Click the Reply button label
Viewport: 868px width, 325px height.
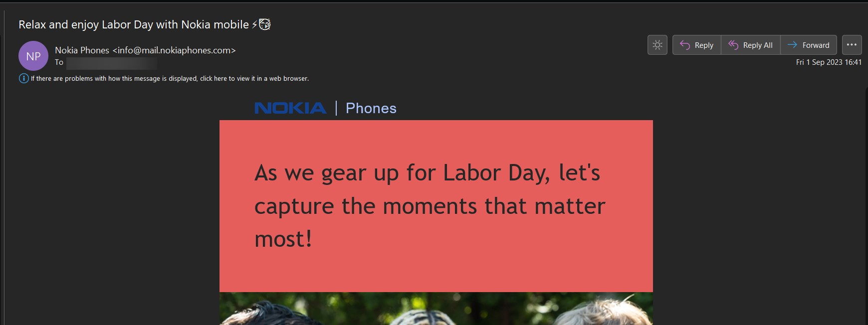click(704, 45)
